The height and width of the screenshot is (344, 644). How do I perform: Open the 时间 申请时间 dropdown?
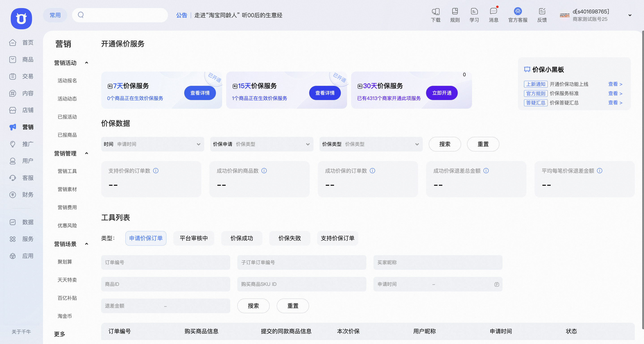(x=152, y=144)
